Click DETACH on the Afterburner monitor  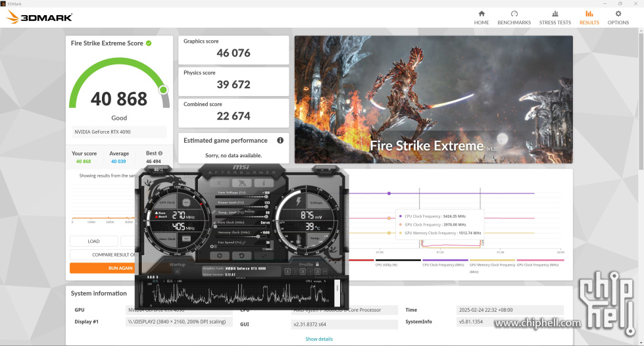(x=241, y=278)
